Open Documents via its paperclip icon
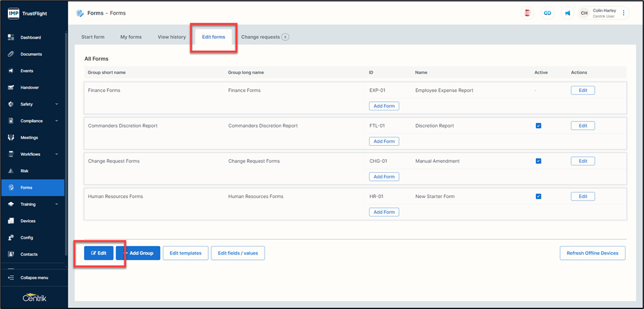The height and width of the screenshot is (309, 644). click(11, 54)
